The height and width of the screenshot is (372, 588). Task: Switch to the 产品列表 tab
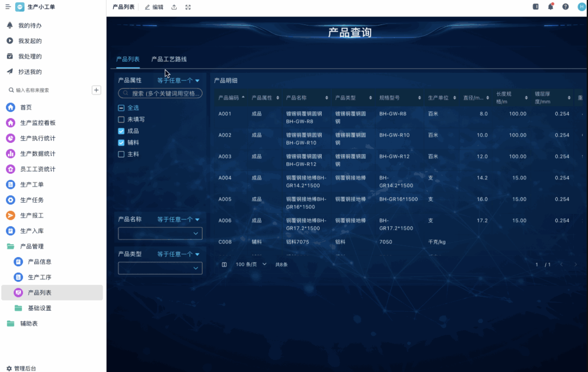tap(128, 59)
